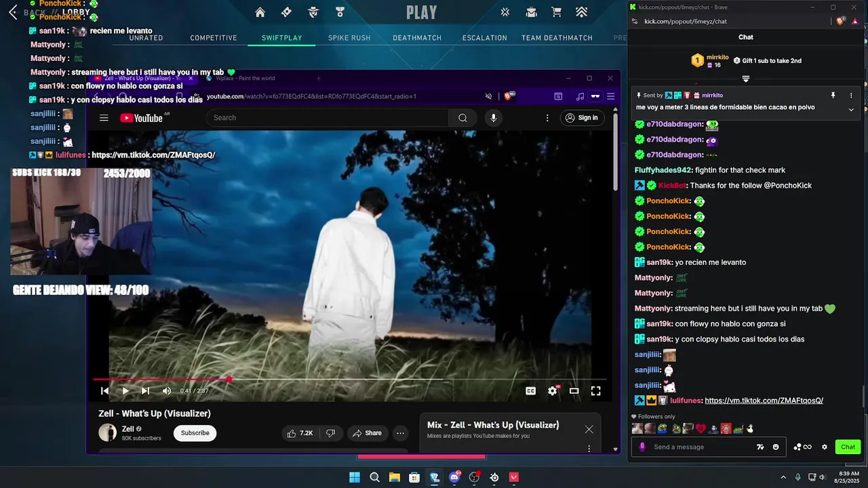Close the Mix playlist panel
The height and width of the screenshot is (488, 868).
(589, 429)
